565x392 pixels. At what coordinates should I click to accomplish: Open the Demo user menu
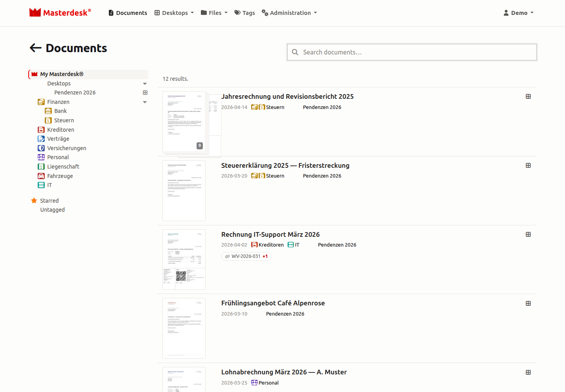519,13
